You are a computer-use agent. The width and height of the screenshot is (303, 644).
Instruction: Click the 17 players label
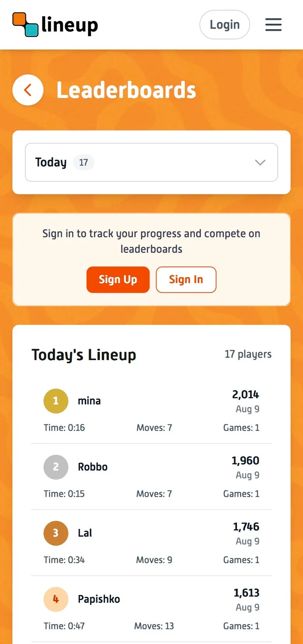click(x=247, y=354)
